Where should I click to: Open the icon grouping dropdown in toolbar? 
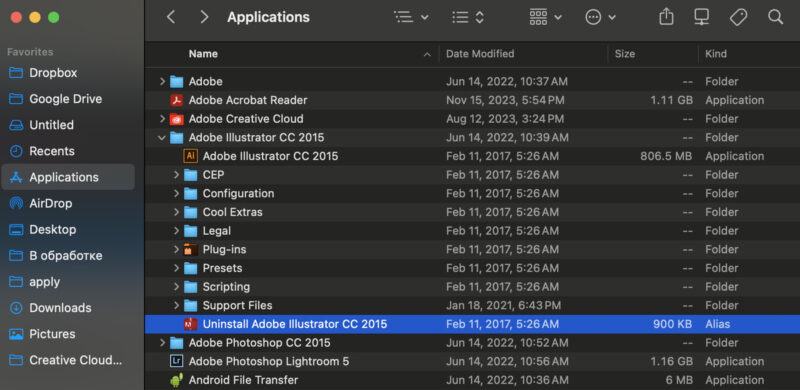point(545,17)
